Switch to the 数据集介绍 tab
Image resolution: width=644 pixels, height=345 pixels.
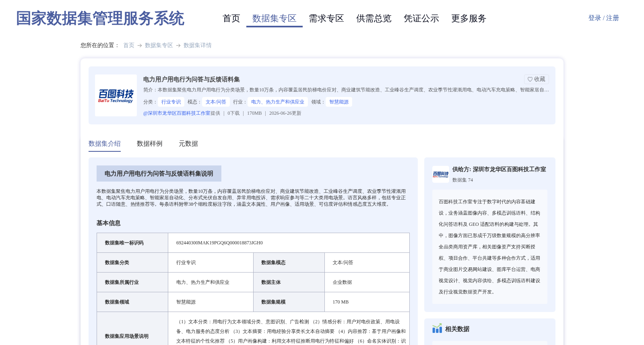tap(105, 144)
